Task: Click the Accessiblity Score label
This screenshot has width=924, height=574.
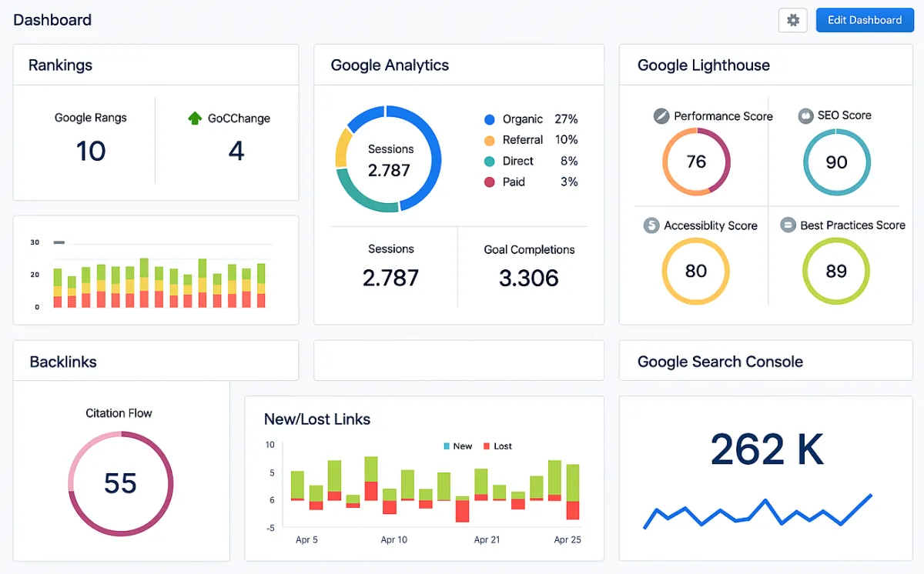Action: click(711, 225)
